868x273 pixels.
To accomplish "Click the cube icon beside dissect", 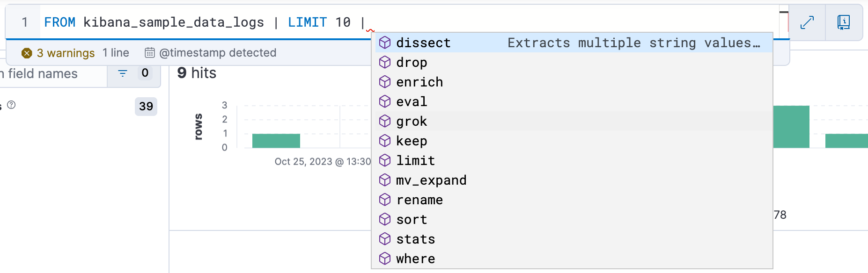I will [385, 43].
